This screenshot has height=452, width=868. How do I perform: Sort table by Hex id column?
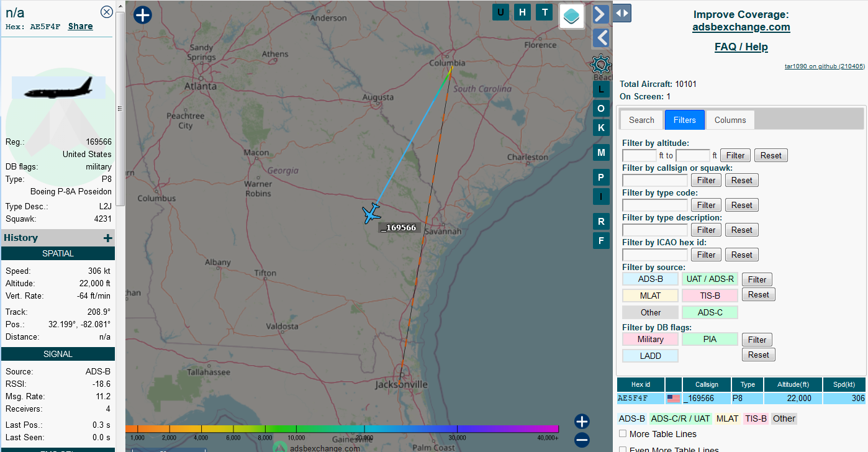pos(641,384)
